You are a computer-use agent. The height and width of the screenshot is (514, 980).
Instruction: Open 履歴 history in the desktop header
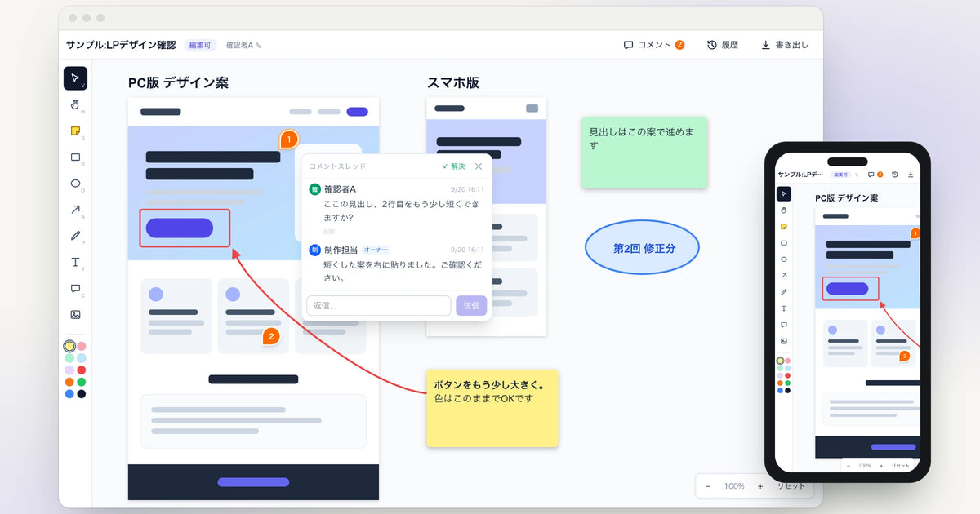(x=723, y=45)
